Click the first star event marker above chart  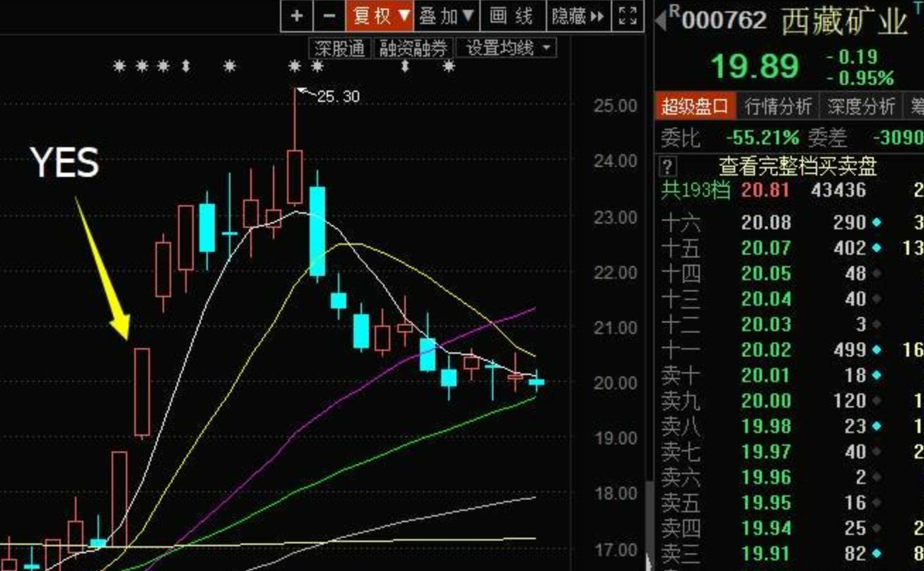119,67
